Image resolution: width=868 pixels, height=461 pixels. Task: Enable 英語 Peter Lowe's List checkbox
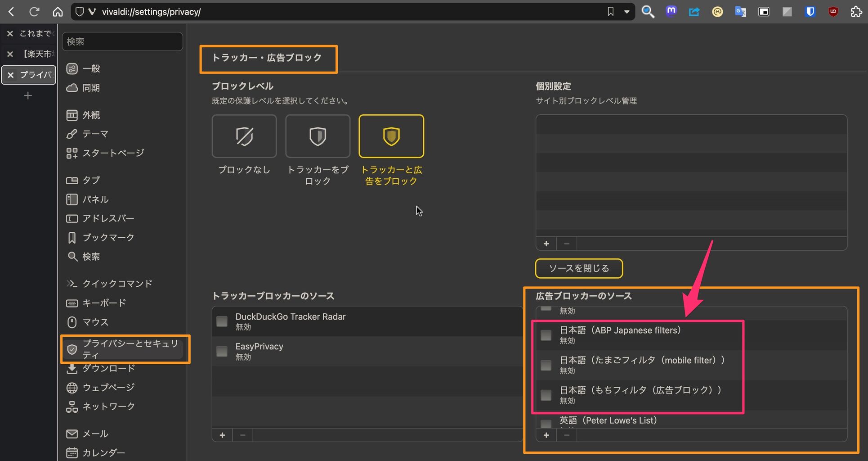point(546,424)
